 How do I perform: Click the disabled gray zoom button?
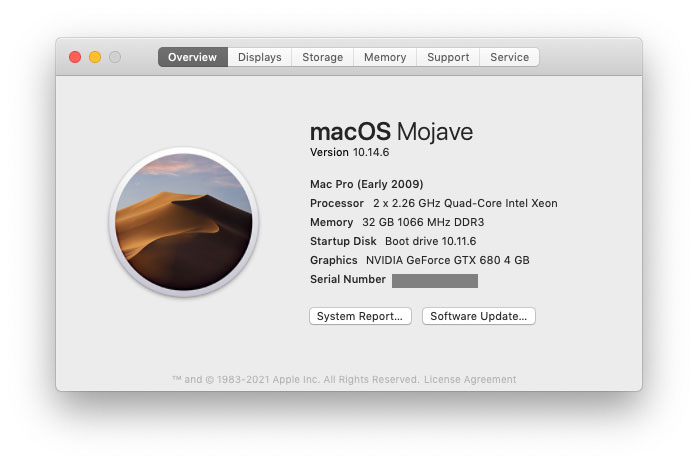115,57
